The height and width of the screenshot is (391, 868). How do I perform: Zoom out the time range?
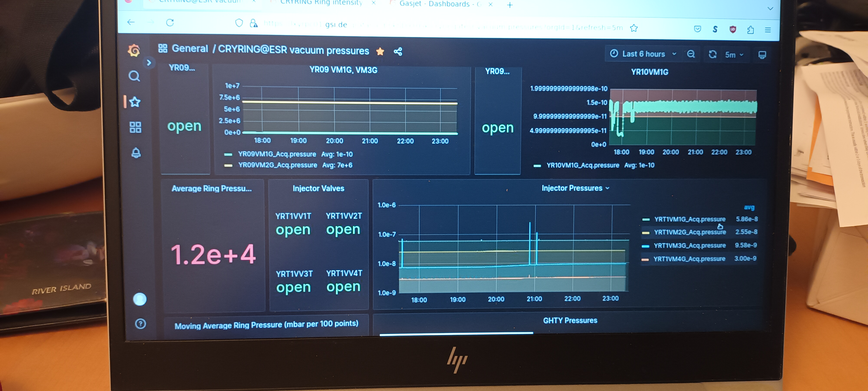(691, 54)
